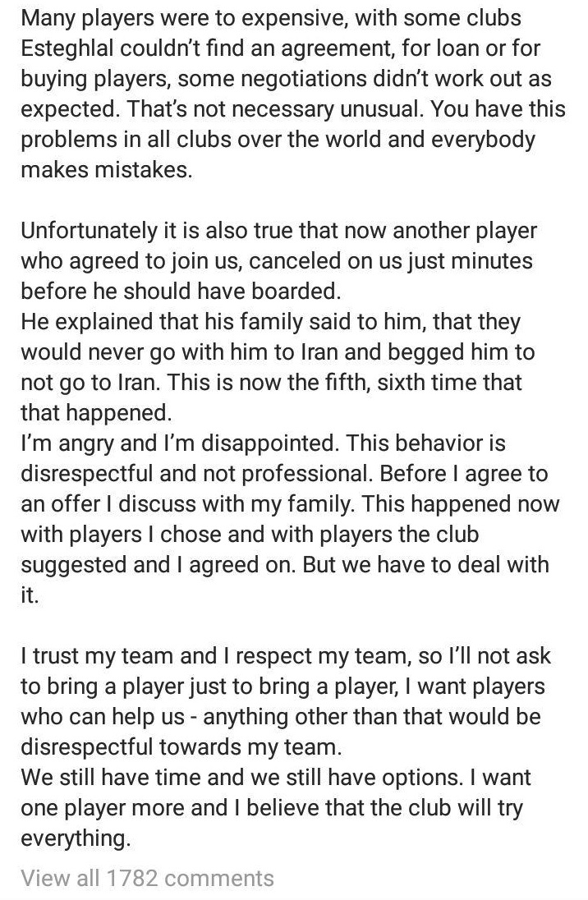This screenshot has width=588, height=900.
Task: Click the line 'I trust my team and I respect'
Action: [x=286, y=656]
